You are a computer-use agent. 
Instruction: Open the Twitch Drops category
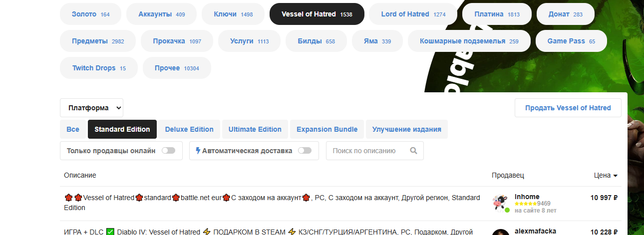pyautogui.click(x=99, y=68)
